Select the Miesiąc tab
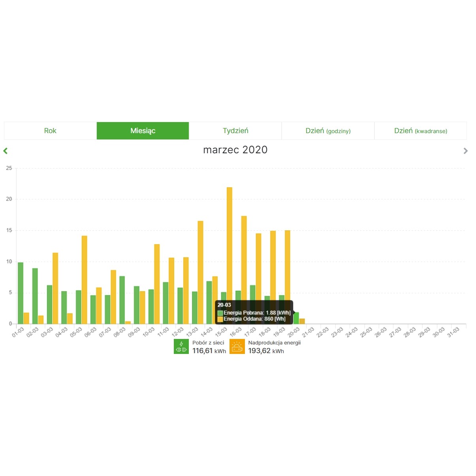 click(143, 131)
